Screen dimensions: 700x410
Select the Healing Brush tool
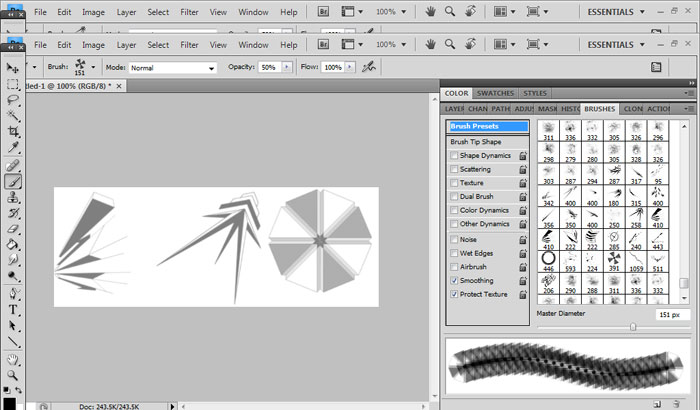(13, 166)
